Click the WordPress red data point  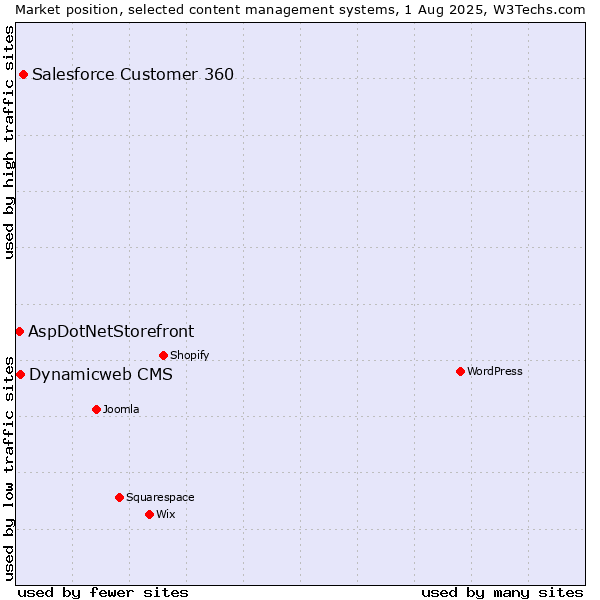coord(460,371)
